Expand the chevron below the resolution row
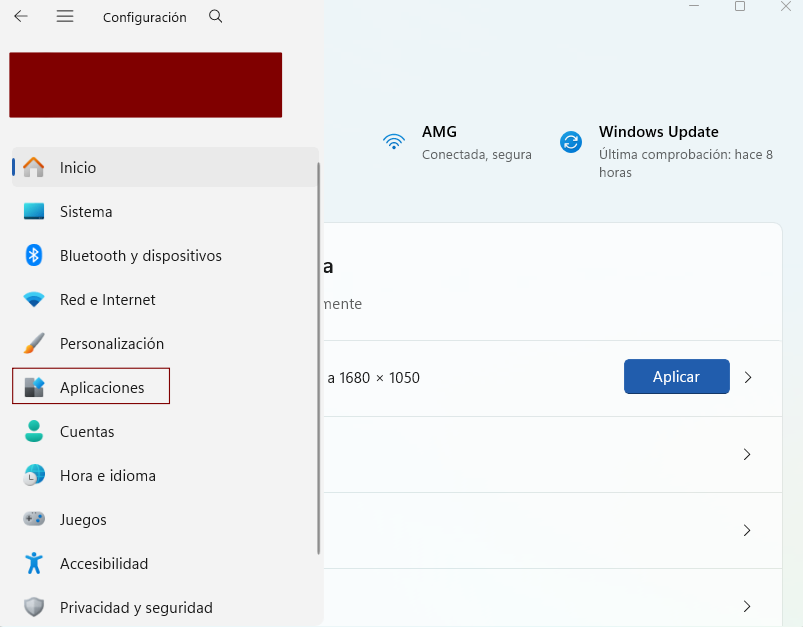The width and height of the screenshot is (803, 627). [746, 454]
